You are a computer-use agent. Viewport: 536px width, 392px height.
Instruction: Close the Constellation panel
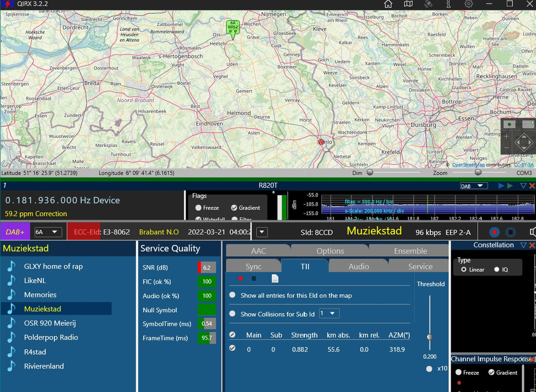tap(532, 245)
